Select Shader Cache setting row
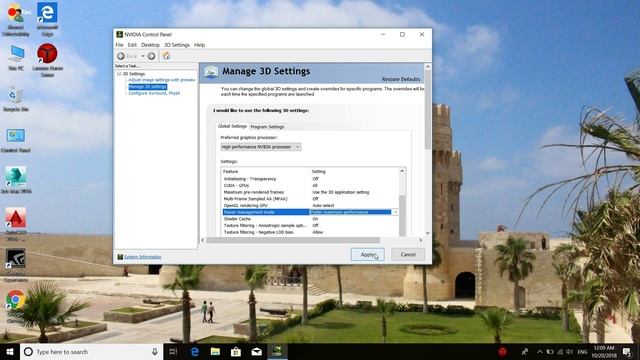The height and width of the screenshot is (360, 640). point(311,219)
